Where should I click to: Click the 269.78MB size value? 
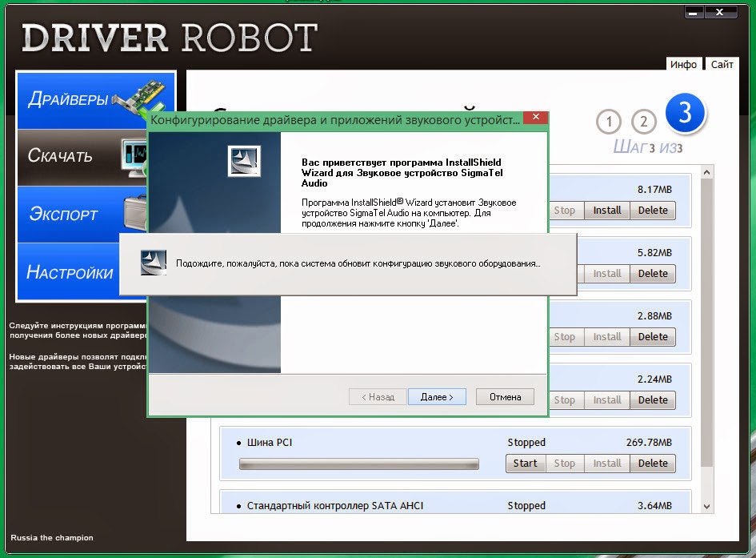pyautogui.click(x=649, y=442)
